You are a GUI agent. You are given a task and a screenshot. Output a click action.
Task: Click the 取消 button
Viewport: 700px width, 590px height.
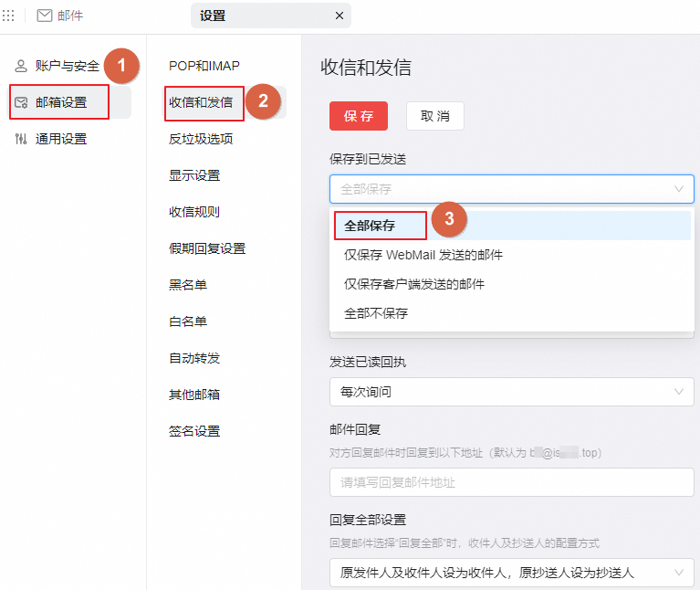click(x=434, y=116)
